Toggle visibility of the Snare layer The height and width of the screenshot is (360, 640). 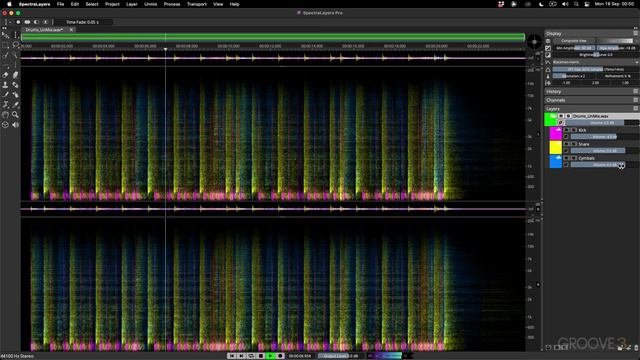pos(567,144)
